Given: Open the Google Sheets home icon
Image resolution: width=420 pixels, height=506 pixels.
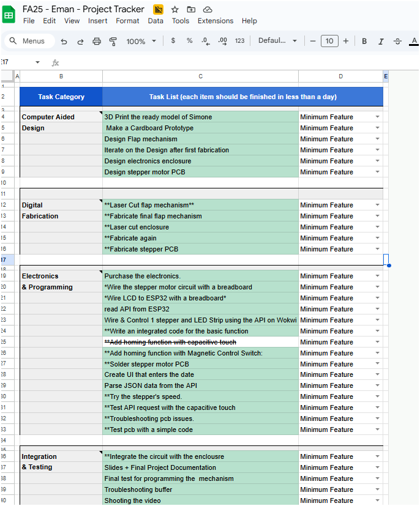Looking at the screenshot, I should click(9, 15).
